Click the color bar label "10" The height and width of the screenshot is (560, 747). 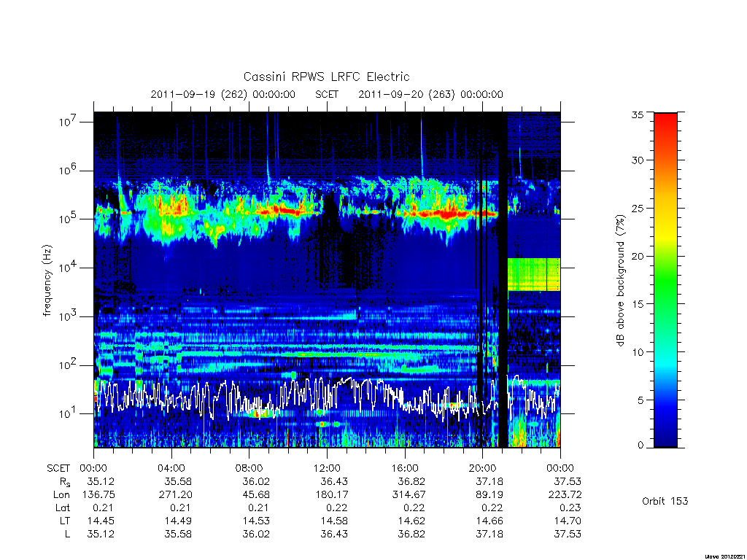[x=638, y=352]
